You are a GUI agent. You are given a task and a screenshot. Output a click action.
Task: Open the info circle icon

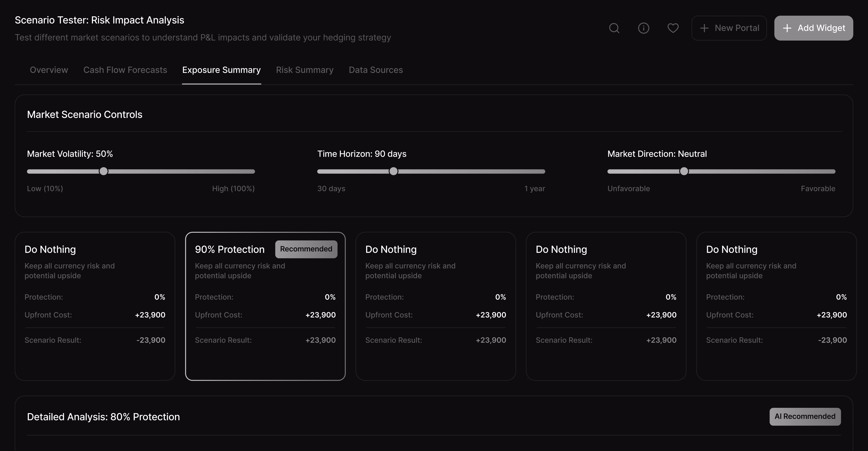643,28
